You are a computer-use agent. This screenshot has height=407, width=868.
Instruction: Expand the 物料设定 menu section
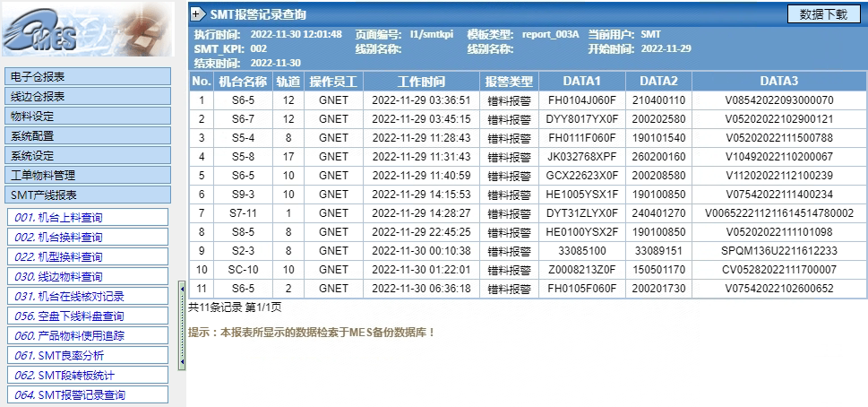pos(88,116)
